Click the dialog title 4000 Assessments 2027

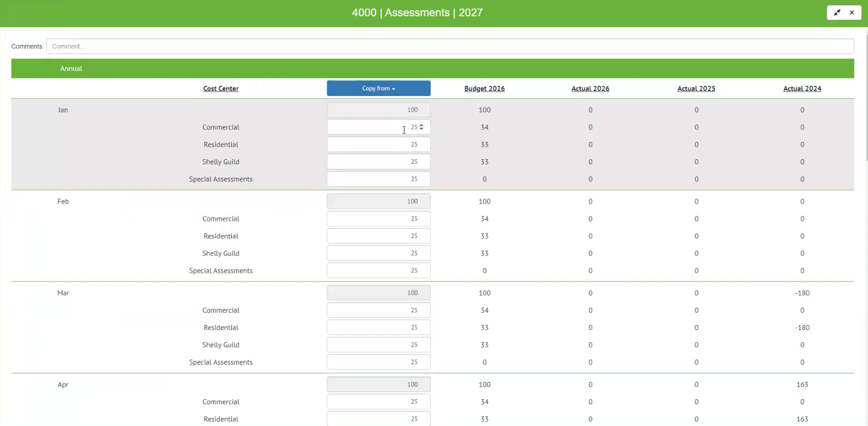tap(417, 13)
